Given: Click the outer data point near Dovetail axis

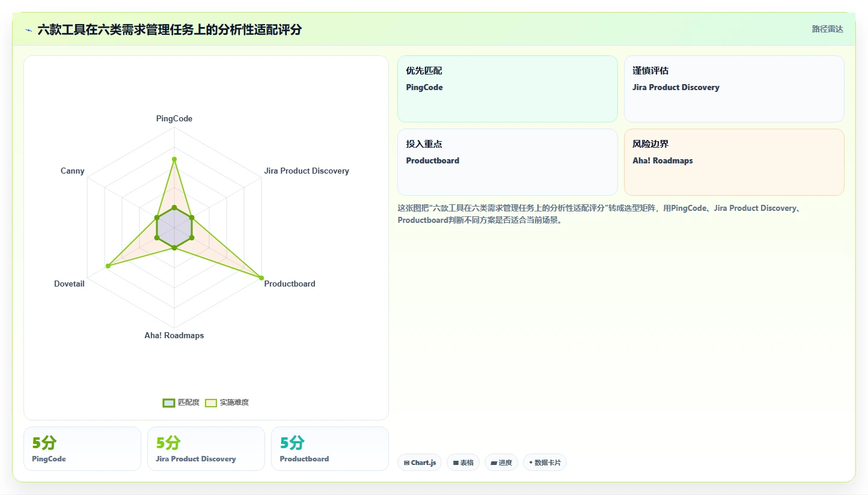Looking at the screenshot, I should pyautogui.click(x=108, y=266).
